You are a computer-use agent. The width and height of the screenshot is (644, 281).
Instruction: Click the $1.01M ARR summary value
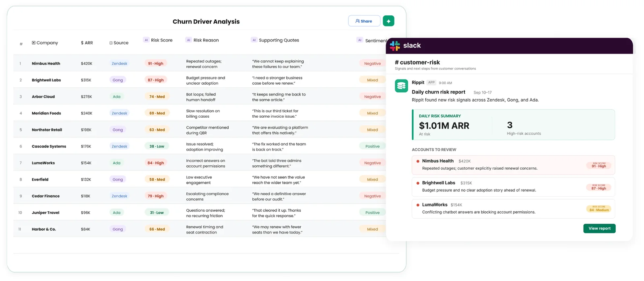point(444,126)
